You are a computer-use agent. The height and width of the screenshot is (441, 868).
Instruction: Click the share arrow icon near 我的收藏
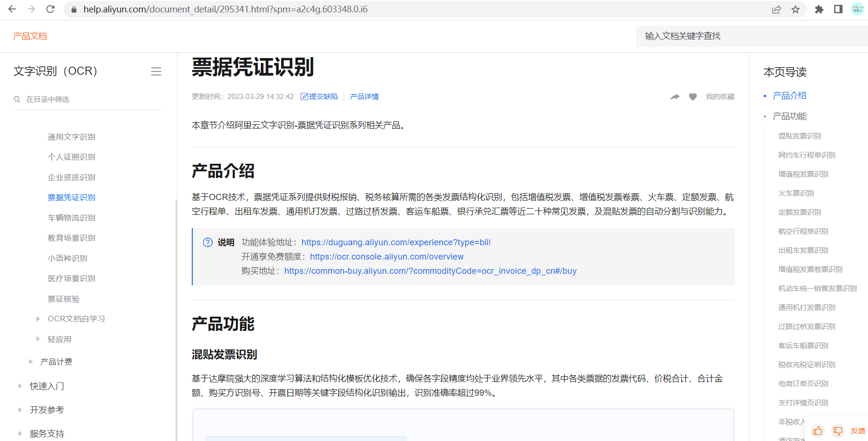[675, 97]
